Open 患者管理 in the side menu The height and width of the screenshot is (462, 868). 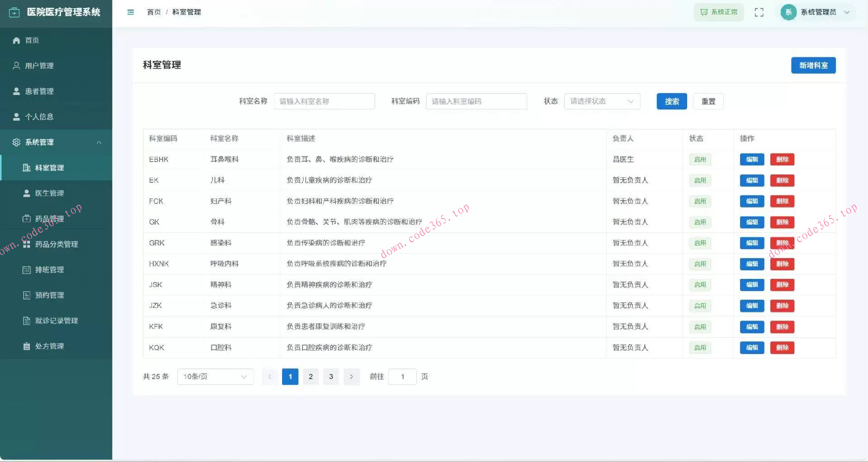pos(39,91)
